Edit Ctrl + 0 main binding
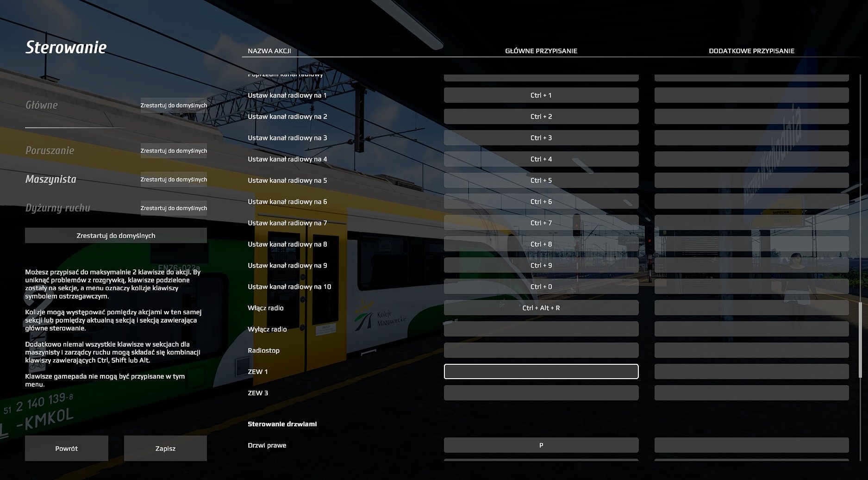 541,287
